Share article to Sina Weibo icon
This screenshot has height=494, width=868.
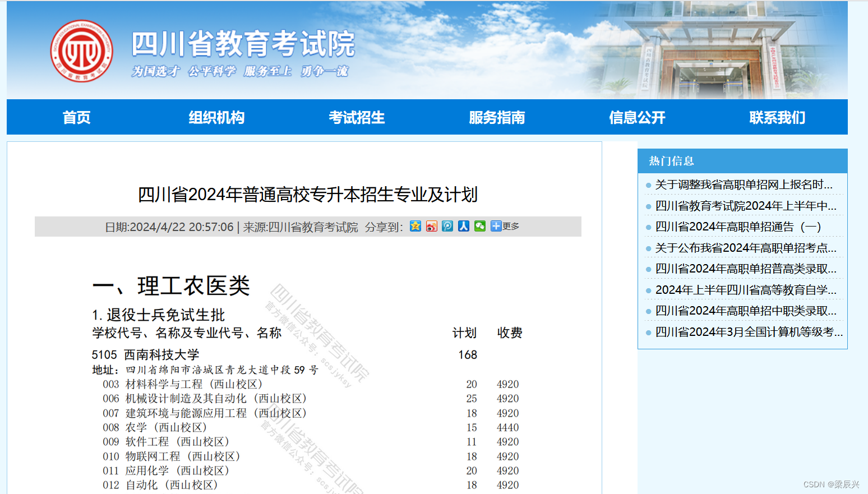(x=431, y=226)
